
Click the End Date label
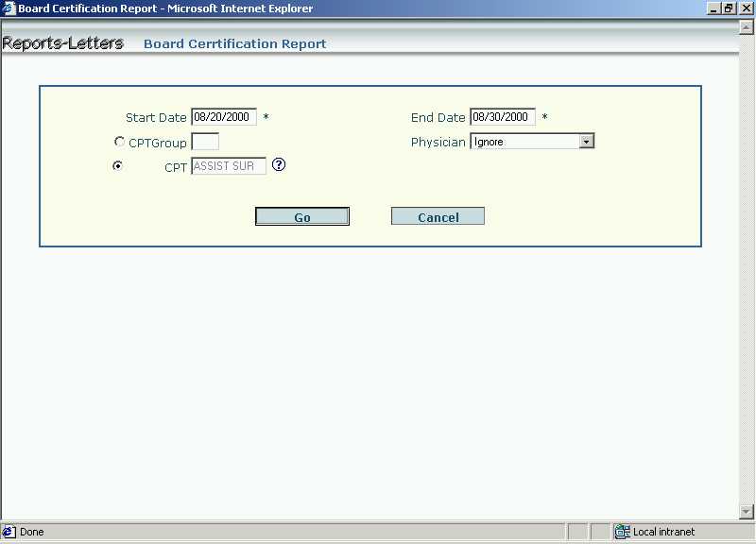coord(438,117)
